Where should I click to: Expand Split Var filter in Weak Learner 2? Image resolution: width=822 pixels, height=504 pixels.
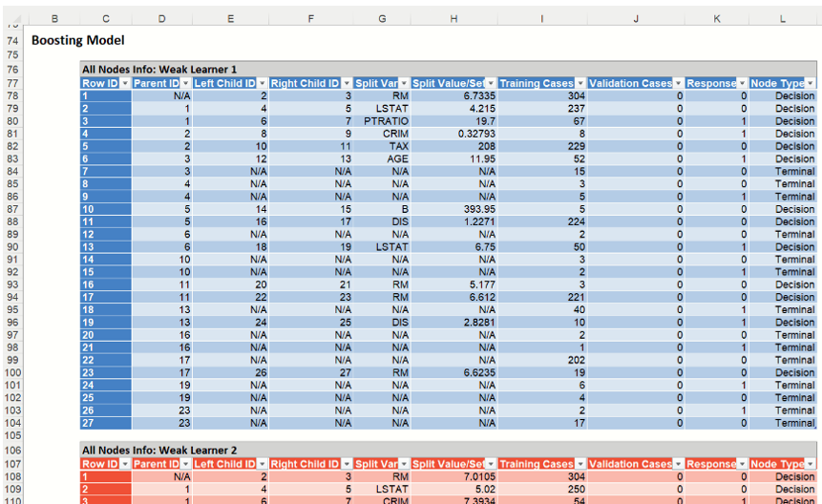[x=404, y=464]
